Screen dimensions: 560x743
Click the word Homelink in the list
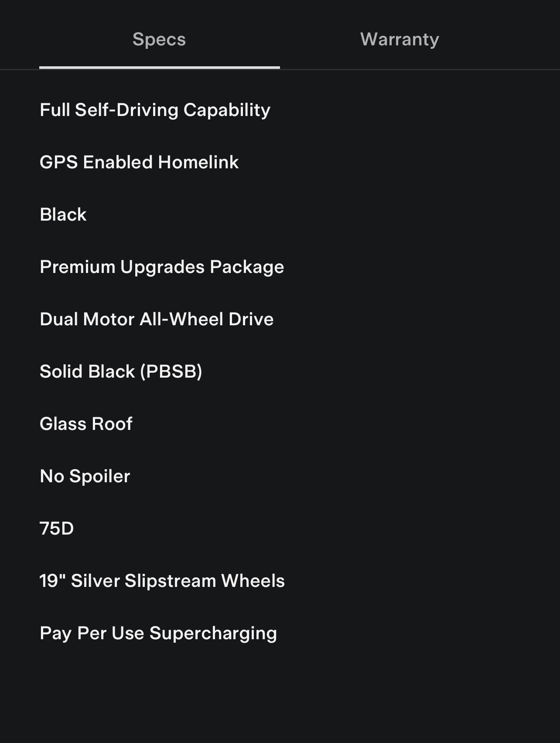click(x=198, y=162)
